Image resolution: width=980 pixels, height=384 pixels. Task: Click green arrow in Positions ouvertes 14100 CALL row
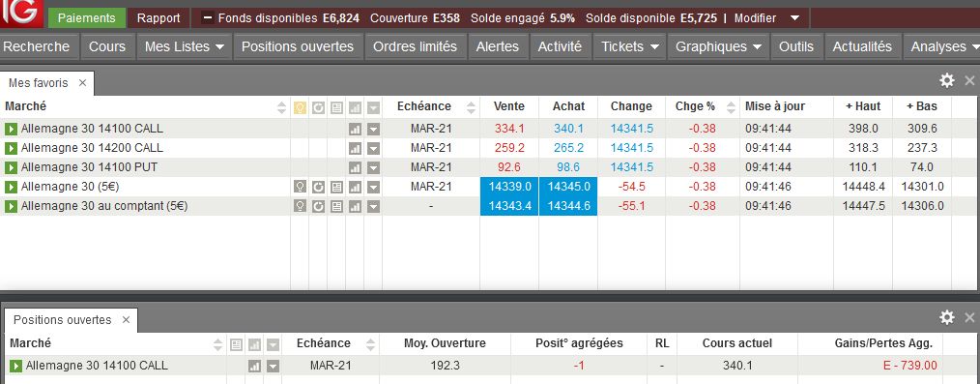[15, 366]
